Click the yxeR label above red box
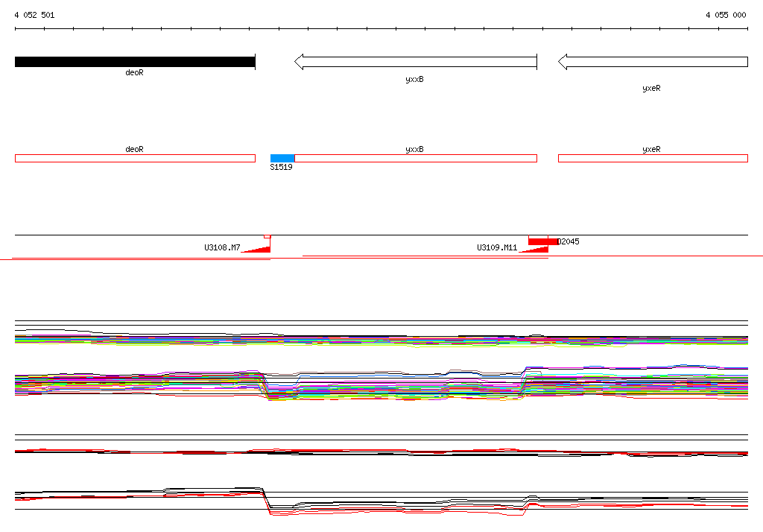This screenshot has height=532, width=763. point(651,150)
